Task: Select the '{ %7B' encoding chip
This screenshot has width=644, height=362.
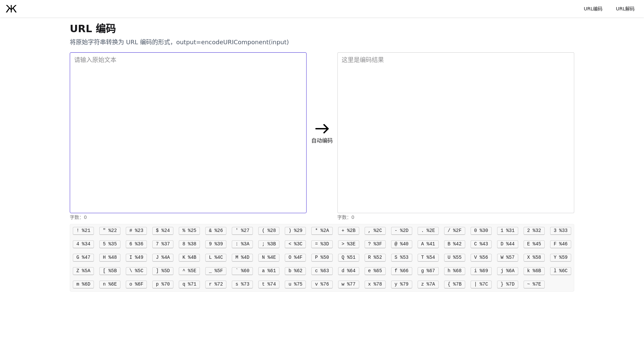Action: point(454,284)
